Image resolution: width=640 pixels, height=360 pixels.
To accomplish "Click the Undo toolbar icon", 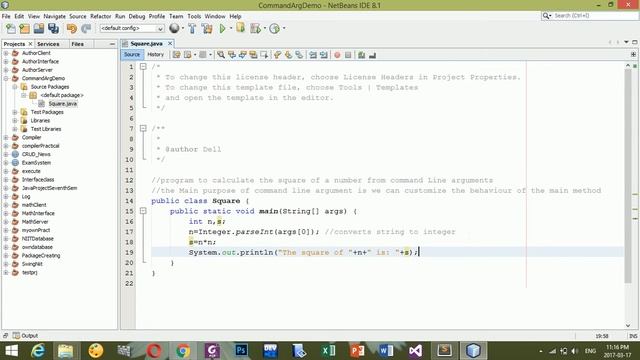I will click(72, 29).
